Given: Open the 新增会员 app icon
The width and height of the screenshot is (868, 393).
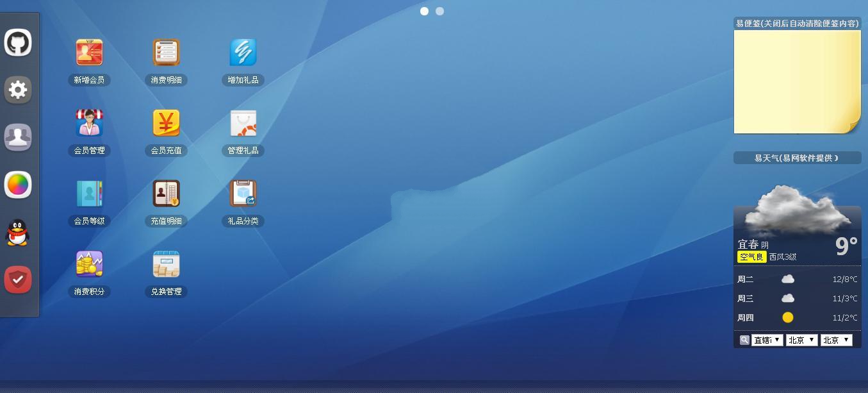Looking at the screenshot, I should coord(89,53).
